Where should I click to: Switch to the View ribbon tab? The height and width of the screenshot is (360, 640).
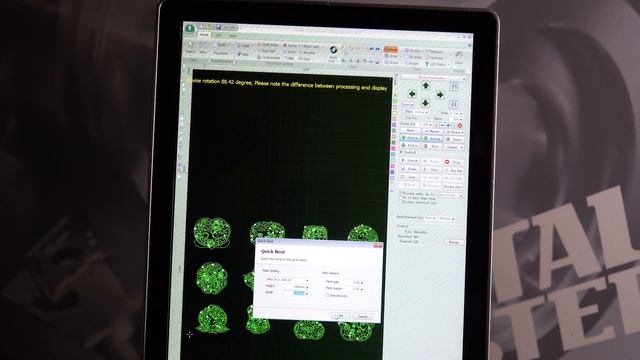[233, 36]
